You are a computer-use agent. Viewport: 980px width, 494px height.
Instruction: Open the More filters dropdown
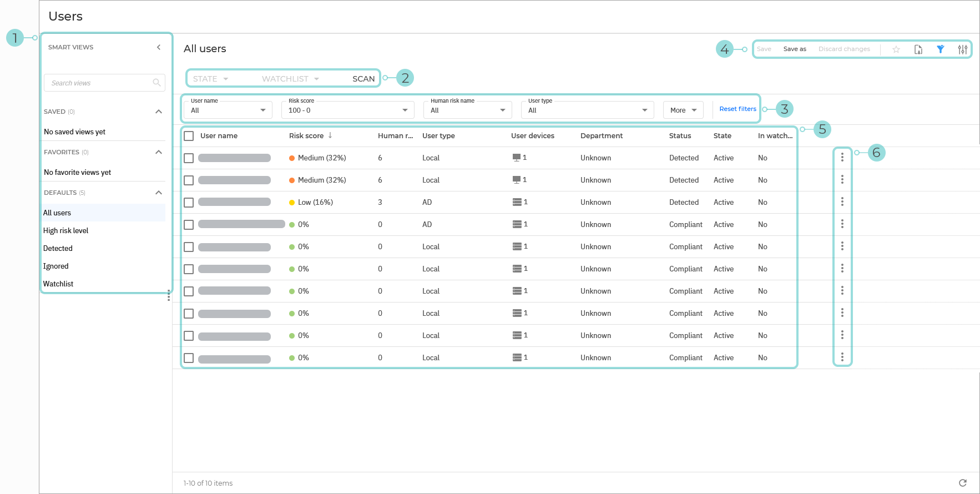tap(683, 110)
